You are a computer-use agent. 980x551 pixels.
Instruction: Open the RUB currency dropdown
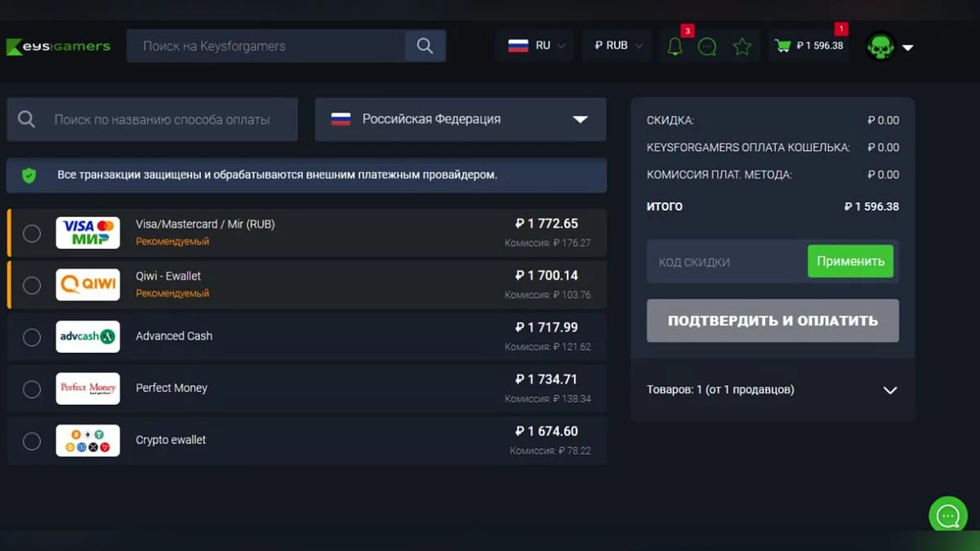617,46
